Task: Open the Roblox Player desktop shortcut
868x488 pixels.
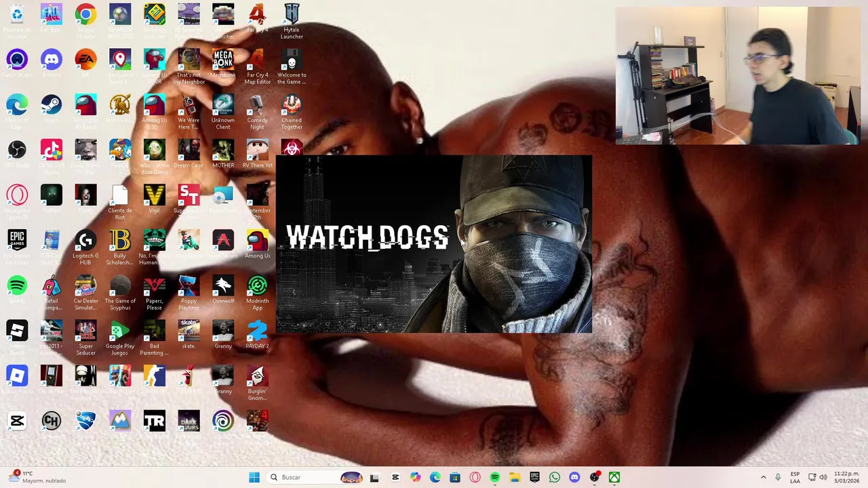Action: point(17,375)
